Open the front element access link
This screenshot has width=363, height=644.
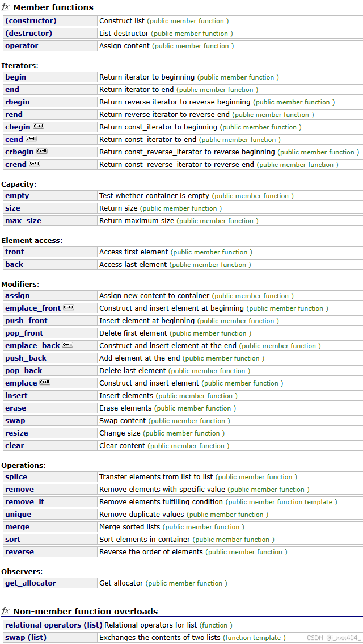click(x=14, y=252)
